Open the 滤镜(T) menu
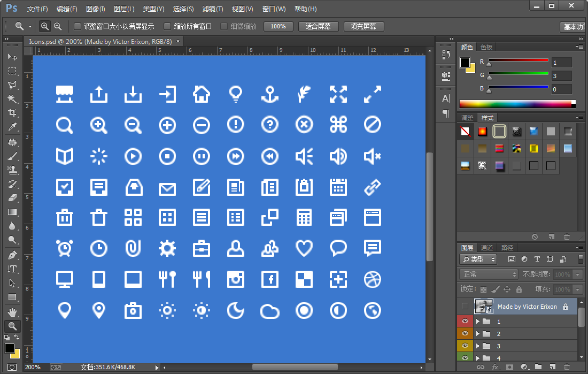 point(213,9)
